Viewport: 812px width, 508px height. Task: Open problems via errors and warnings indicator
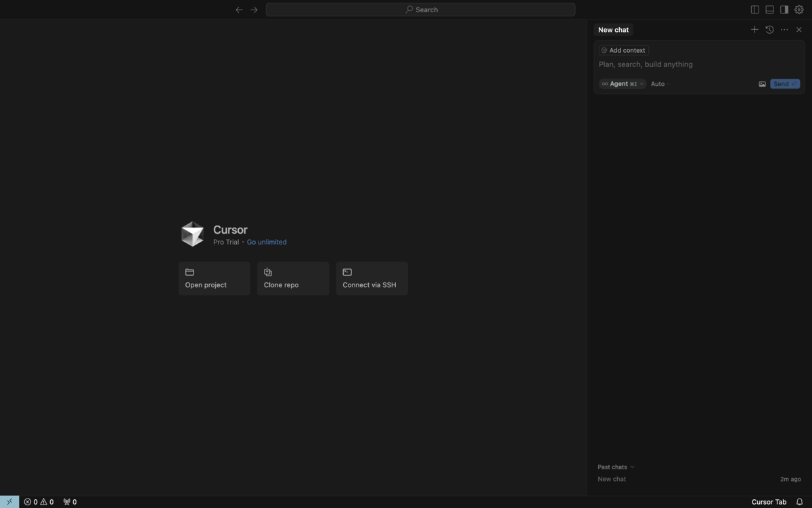39,502
